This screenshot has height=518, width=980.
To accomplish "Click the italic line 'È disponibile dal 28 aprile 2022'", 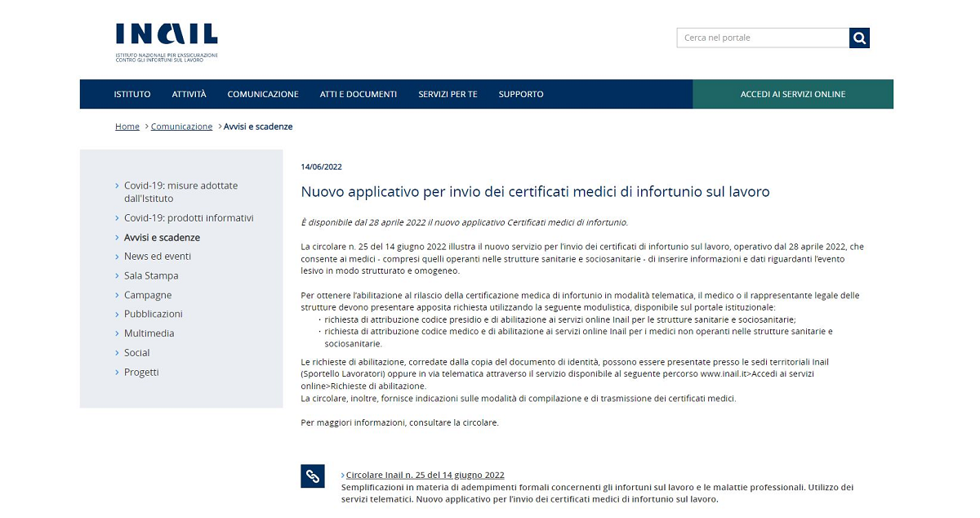I will click(x=465, y=222).
